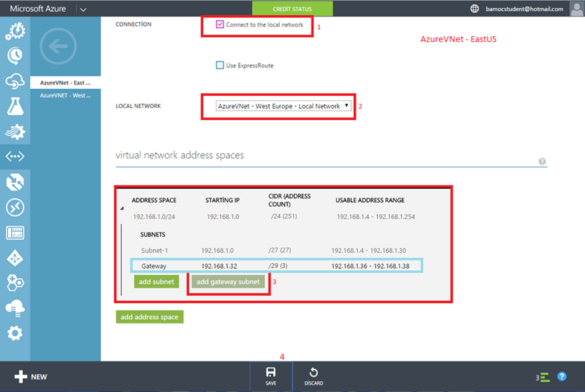Select the Subnet-1 name field

click(x=154, y=251)
